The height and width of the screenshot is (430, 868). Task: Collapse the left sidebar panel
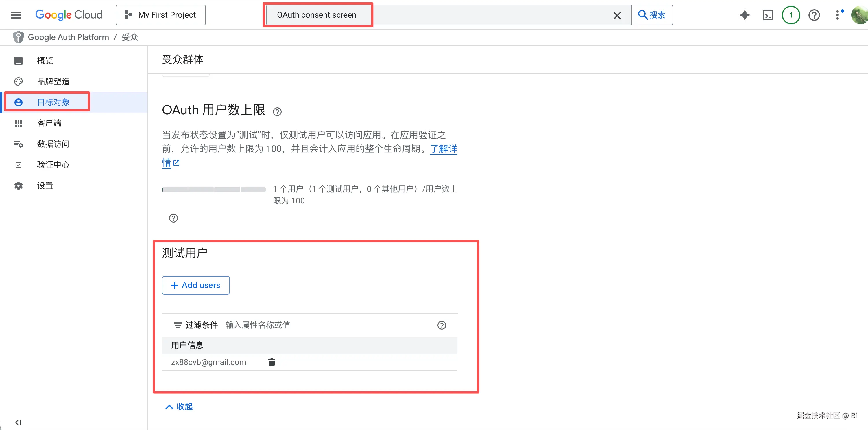[19, 422]
